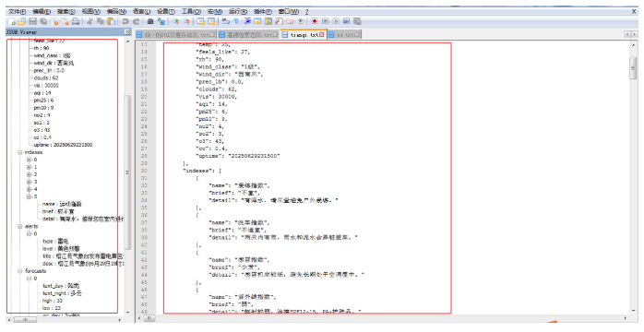The image size is (644, 332).
Task: Toggle show all characters pilcrow icon
Action: [x=236, y=21]
